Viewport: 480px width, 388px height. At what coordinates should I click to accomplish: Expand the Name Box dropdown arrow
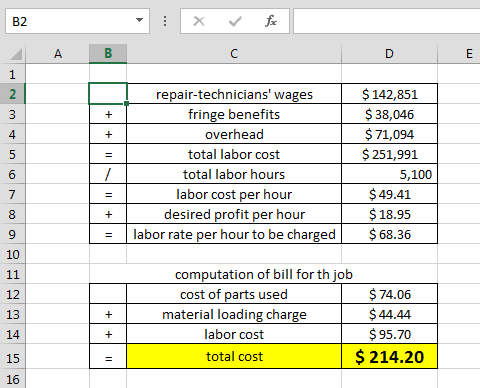pos(140,20)
